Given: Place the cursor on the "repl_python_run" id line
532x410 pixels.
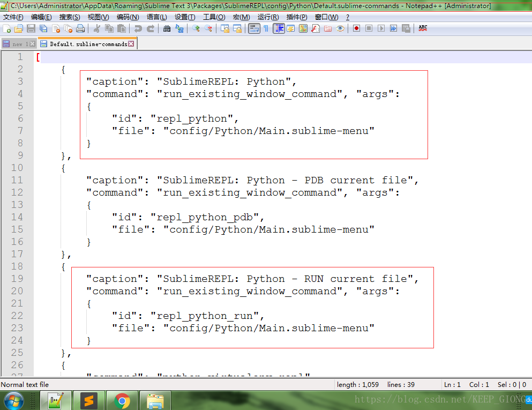Looking at the screenshot, I should point(188,316).
